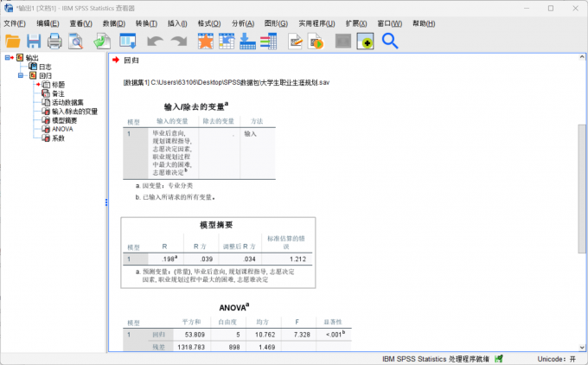Open the 编辑(E) menu

pyautogui.click(x=48, y=23)
